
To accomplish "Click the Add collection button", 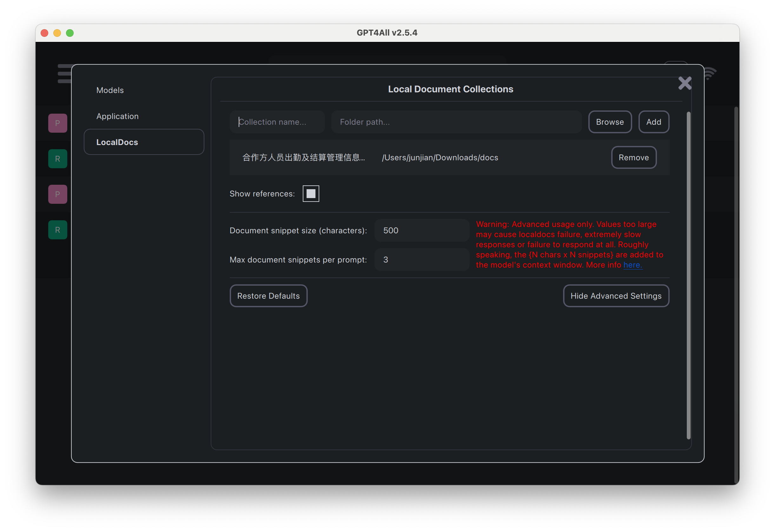I will point(653,122).
